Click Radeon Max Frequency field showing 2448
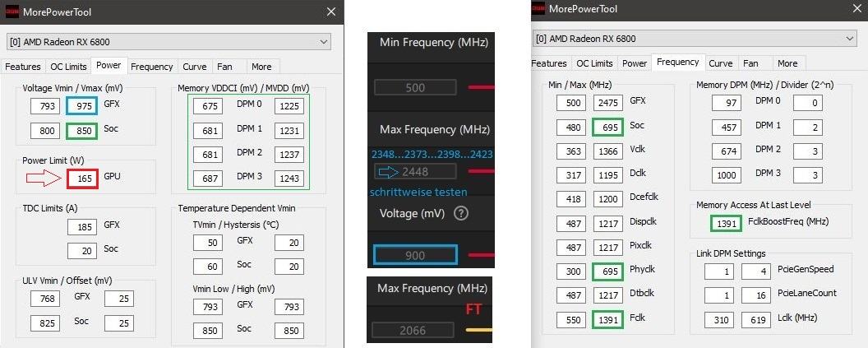868x348 pixels. 415,171
